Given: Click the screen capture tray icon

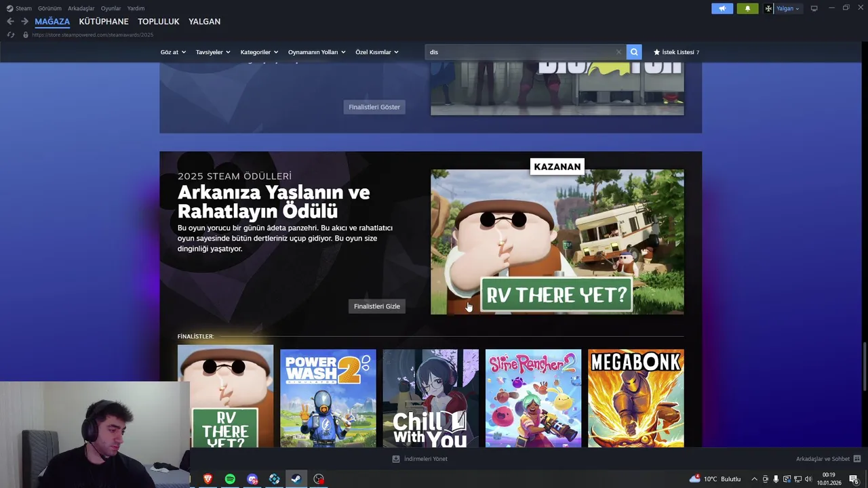Looking at the screenshot, I should coord(787,479).
